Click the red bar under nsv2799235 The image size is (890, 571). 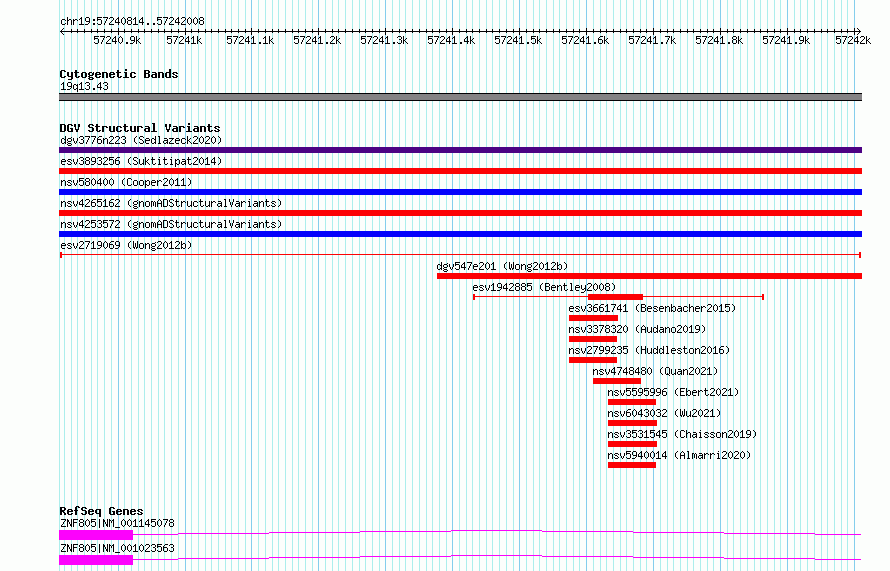pyautogui.click(x=593, y=360)
